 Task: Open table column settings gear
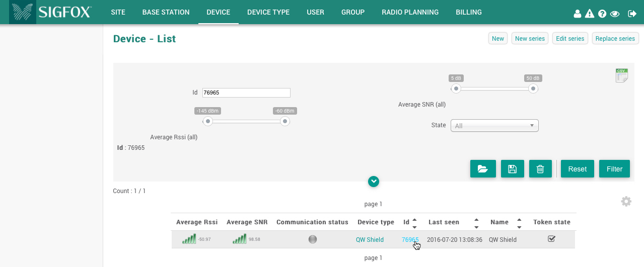click(x=626, y=202)
